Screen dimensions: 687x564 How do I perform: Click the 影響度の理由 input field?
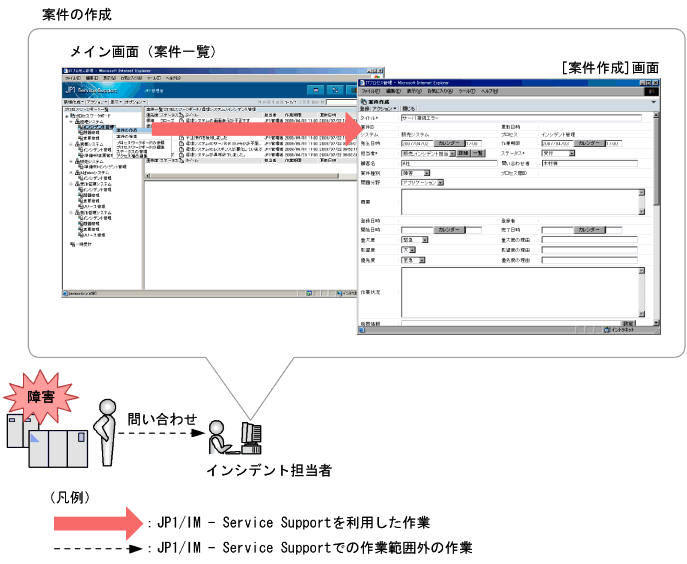[x=589, y=250]
